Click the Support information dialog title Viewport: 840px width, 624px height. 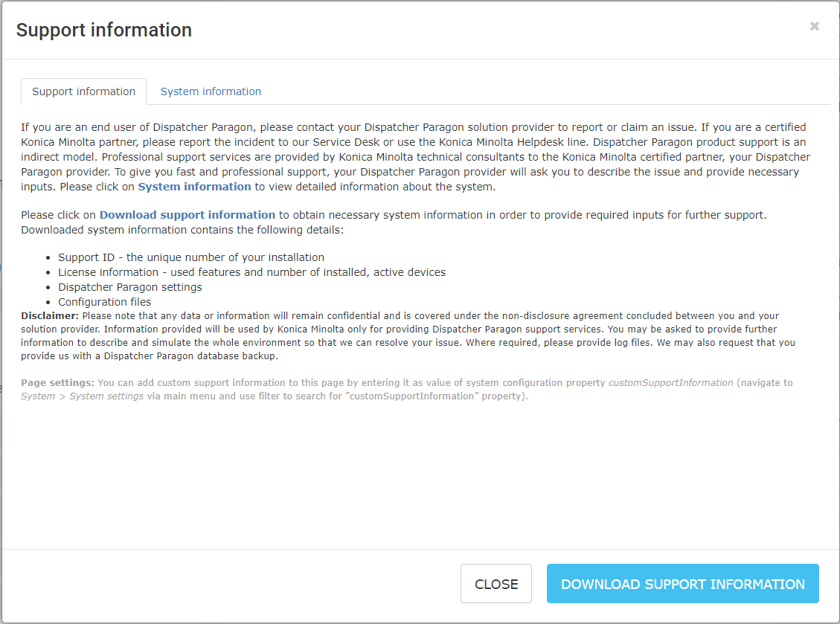coord(104,30)
